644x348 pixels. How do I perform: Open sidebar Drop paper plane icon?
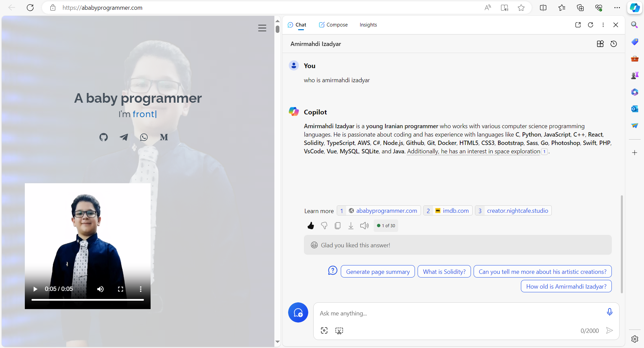(635, 126)
